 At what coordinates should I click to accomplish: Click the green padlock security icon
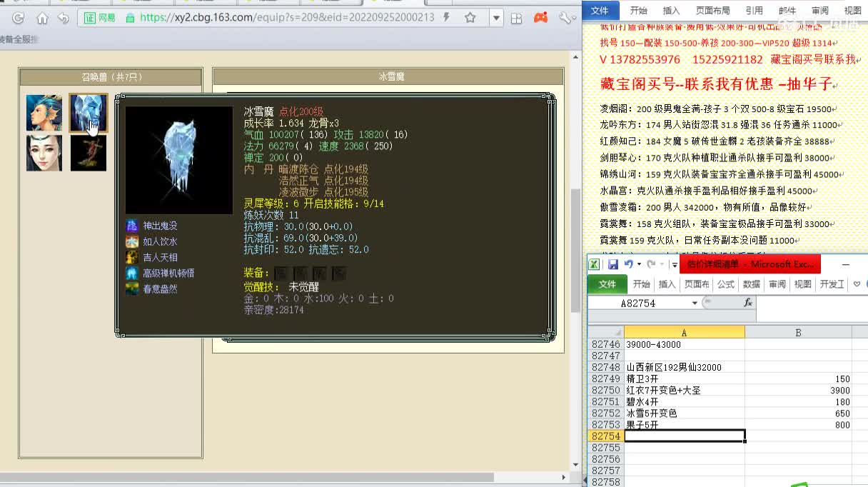[x=128, y=17]
